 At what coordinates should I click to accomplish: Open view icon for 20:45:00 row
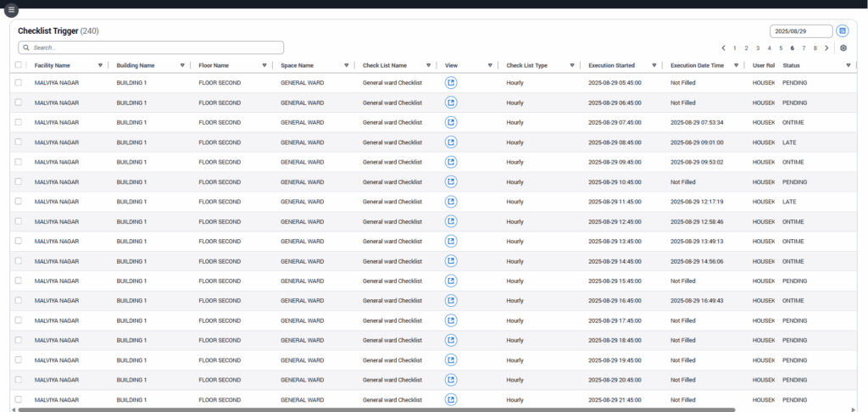pos(451,380)
